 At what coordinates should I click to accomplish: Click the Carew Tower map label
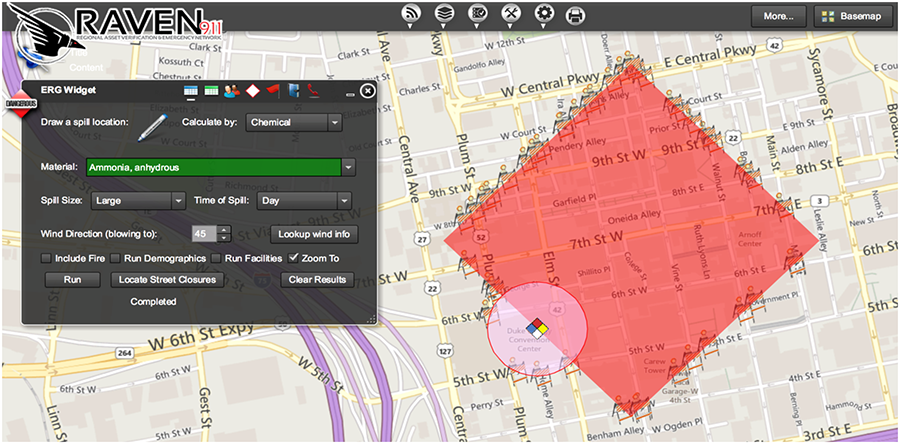pyautogui.click(x=654, y=366)
